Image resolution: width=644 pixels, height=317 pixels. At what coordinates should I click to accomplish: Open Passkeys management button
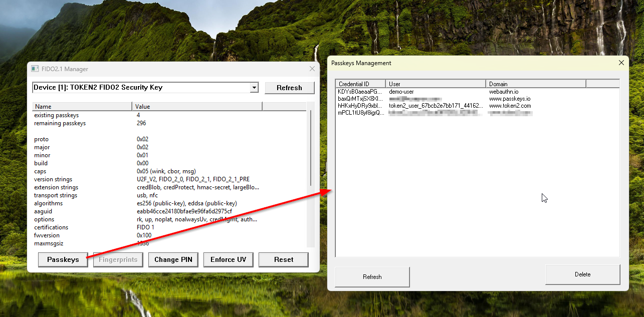tap(63, 259)
